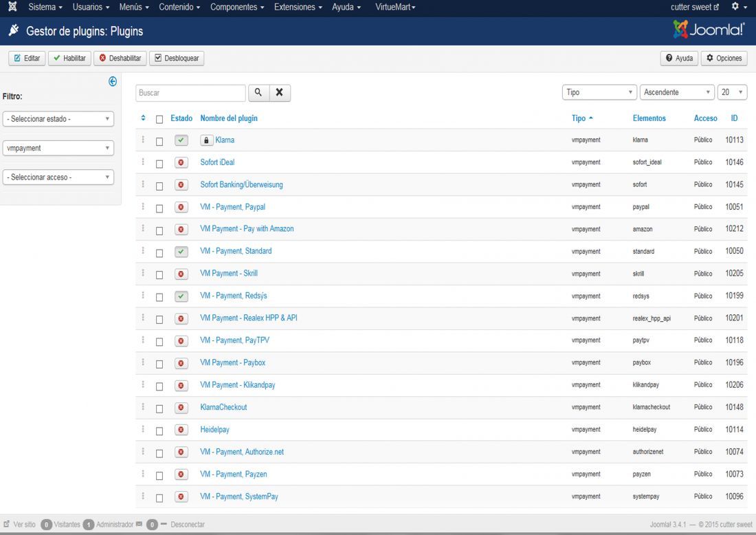Viewport: 756px width, 535px height.
Task: Open the Seleccionar estado filter dropdown
Action: click(x=58, y=119)
